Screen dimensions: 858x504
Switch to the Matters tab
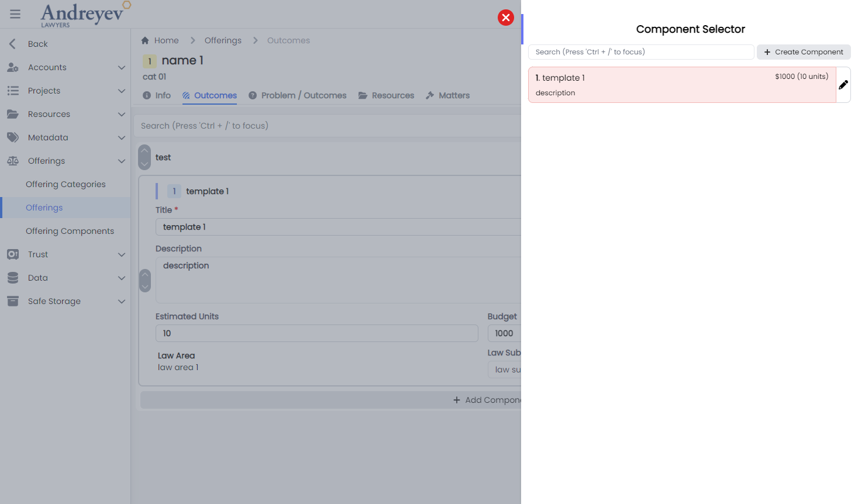[447, 95]
